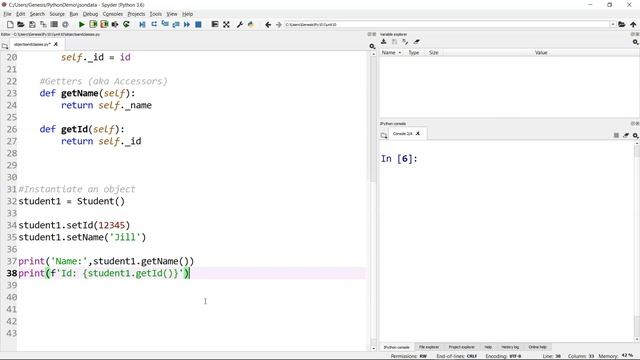Switch to Project explorer tab
The image size is (640, 360).
coord(462,347)
